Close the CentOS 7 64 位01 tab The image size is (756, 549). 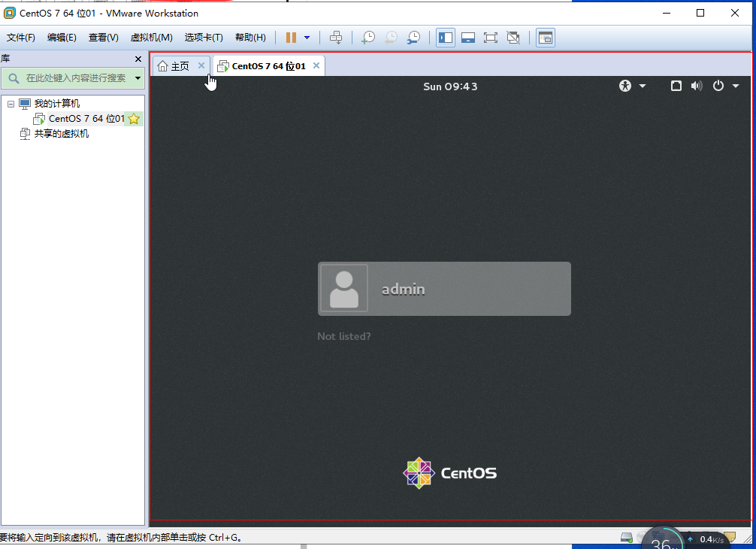click(316, 65)
